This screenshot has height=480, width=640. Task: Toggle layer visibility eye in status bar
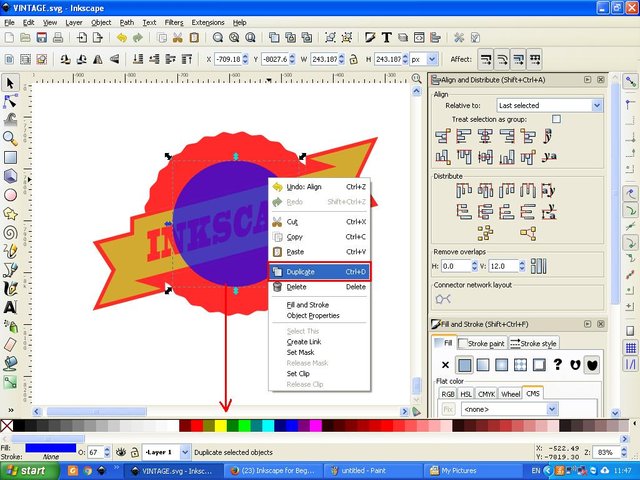120,452
